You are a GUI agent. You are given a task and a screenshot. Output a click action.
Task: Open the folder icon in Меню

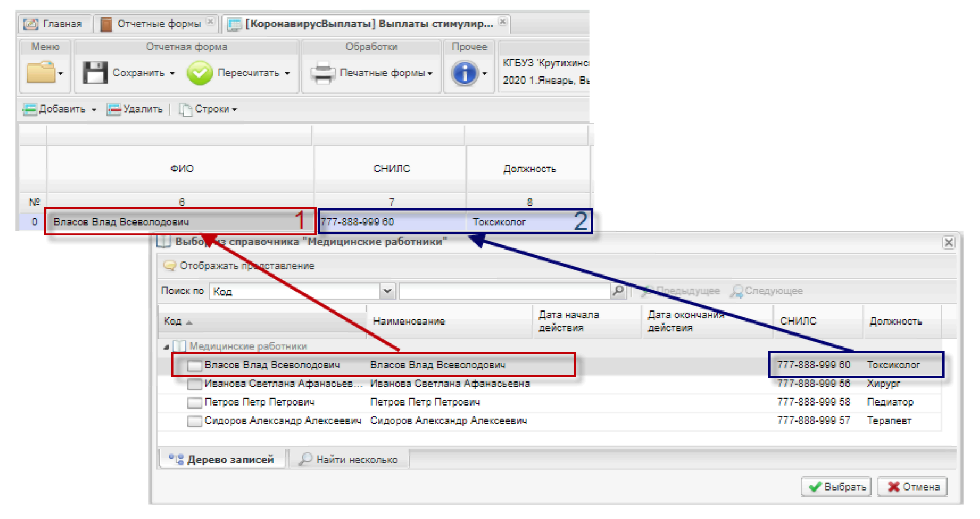(41, 72)
